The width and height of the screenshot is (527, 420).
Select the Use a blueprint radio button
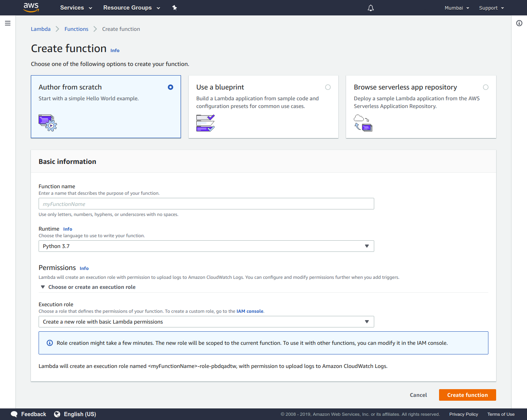click(x=328, y=87)
